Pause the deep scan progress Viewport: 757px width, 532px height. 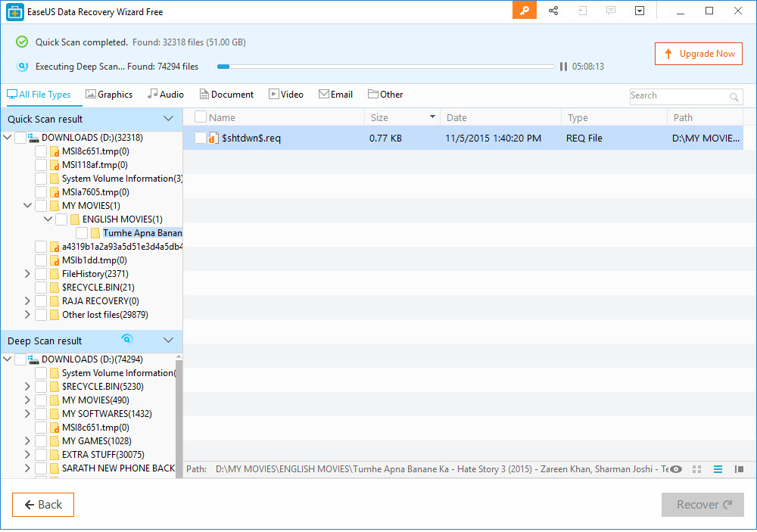tap(563, 67)
